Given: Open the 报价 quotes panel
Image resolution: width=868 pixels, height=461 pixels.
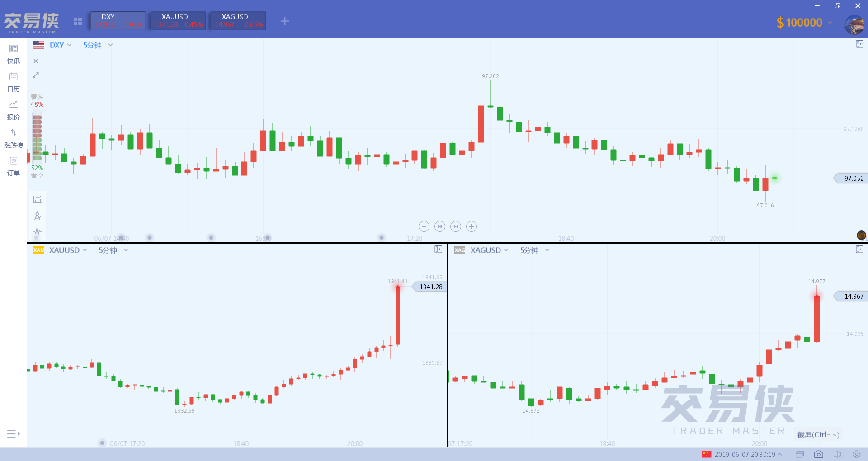Looking at the screenshot, I should pyautogui.click(x=14, y=110).
